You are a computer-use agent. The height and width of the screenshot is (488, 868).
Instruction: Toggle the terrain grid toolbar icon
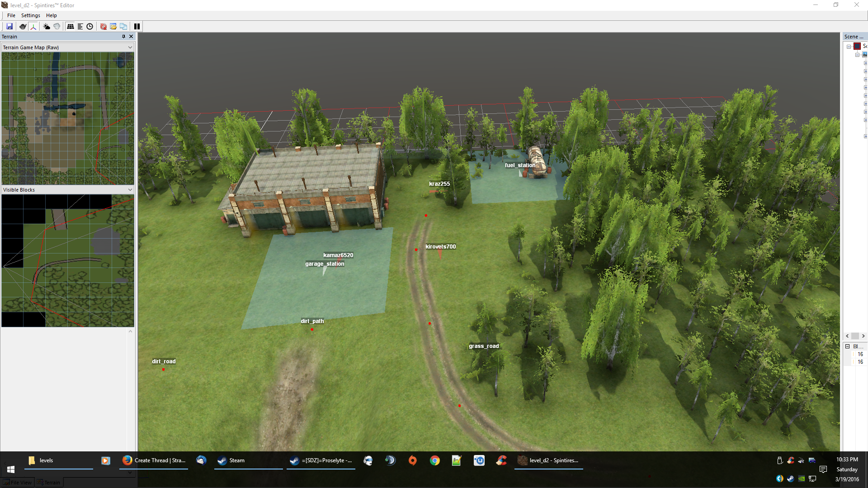click(x=71, y=26)
